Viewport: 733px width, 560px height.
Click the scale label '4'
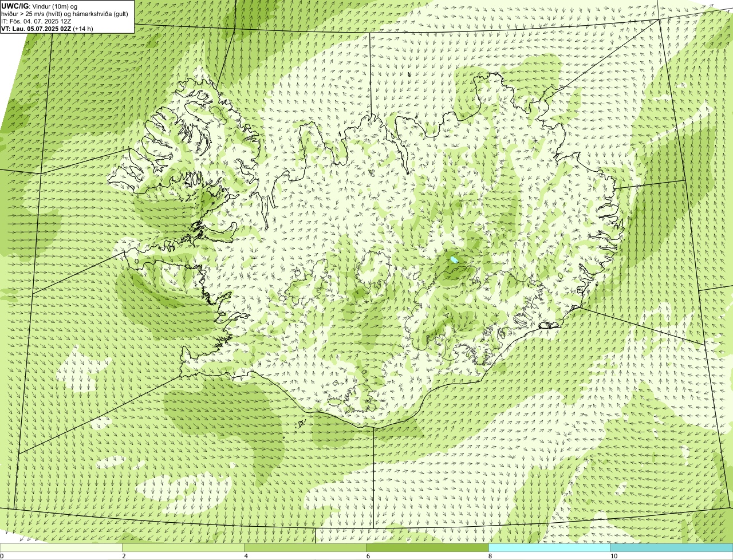coord(246,556)
